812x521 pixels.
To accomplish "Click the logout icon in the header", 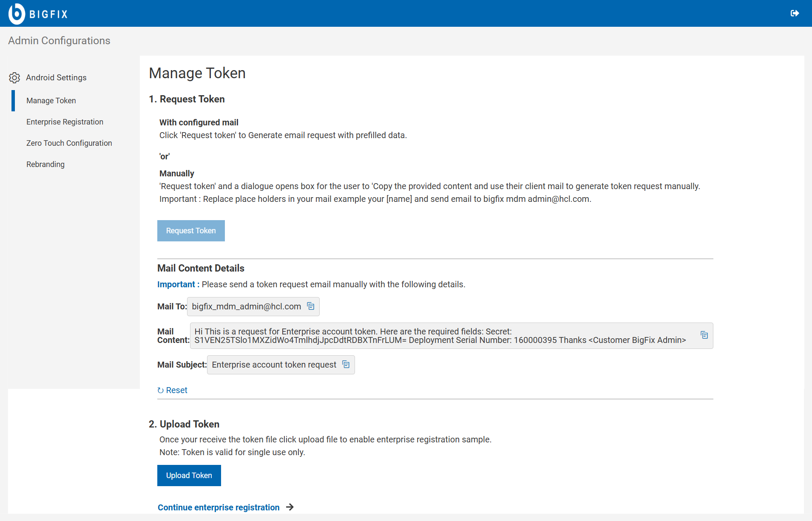I will tap(795, 14).
